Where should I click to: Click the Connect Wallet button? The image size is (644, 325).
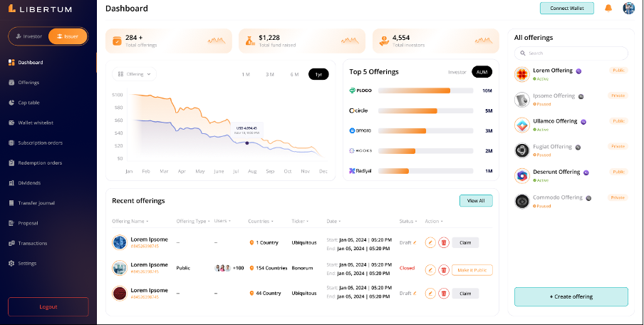click(566, 9)
